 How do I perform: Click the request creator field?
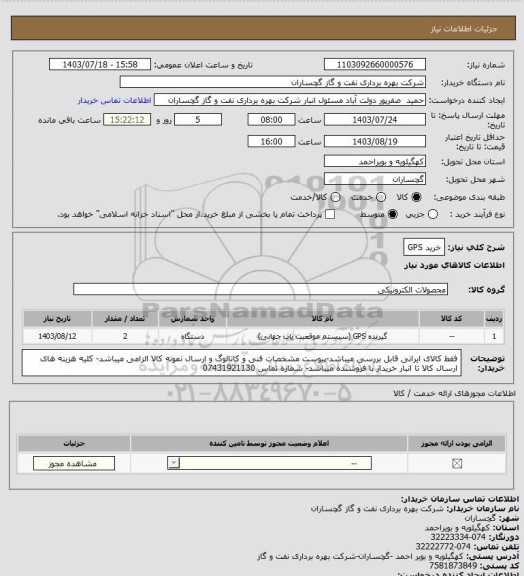point(290,100)
